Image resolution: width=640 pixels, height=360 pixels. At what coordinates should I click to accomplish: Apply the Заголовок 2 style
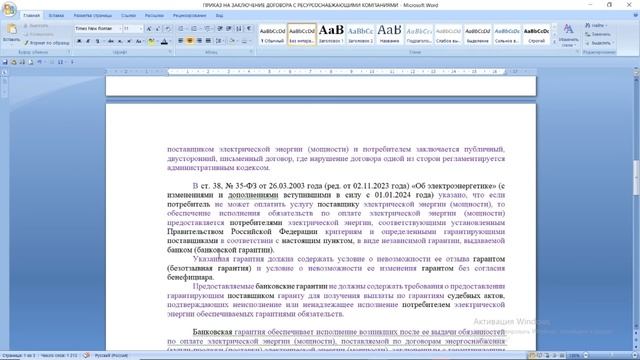pyautogui.click(x=360, y=34)
